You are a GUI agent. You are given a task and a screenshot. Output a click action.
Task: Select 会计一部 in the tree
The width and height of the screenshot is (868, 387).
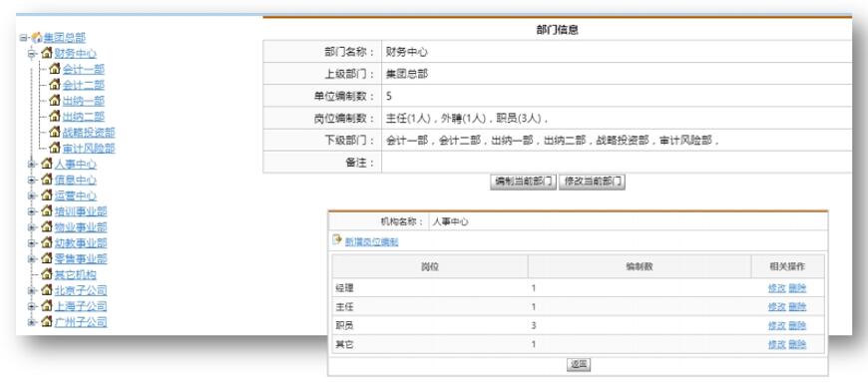(x=83, y=69)
